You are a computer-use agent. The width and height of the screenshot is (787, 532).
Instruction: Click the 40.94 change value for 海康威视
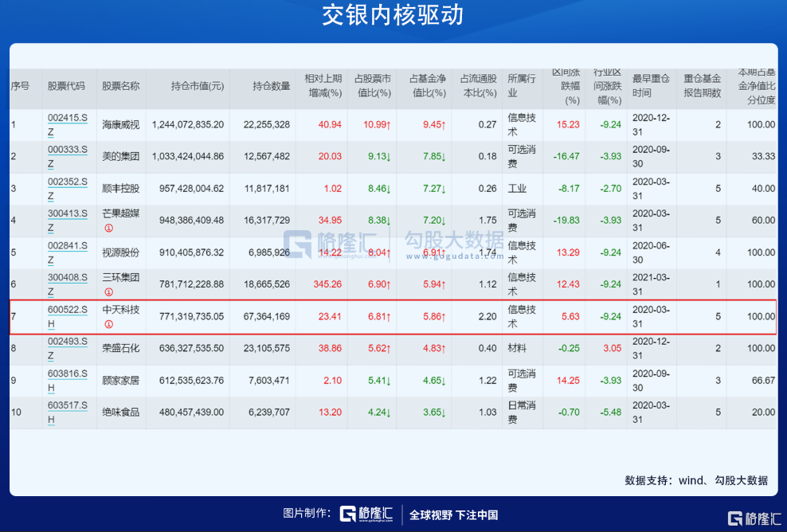click(x=330, y=124)
